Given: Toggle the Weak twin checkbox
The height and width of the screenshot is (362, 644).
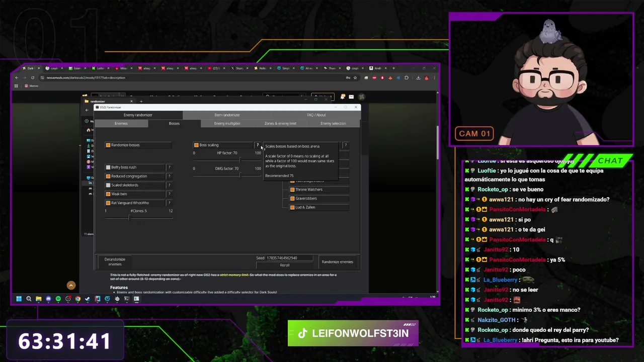Looking at the screenshot, I should pos(108,194).
